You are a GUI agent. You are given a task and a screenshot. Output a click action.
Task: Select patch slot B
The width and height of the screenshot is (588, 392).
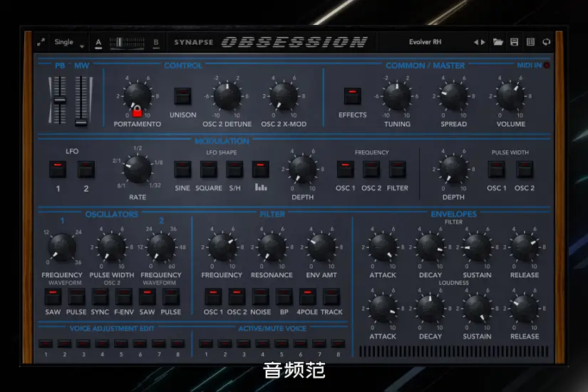point(156,42)
